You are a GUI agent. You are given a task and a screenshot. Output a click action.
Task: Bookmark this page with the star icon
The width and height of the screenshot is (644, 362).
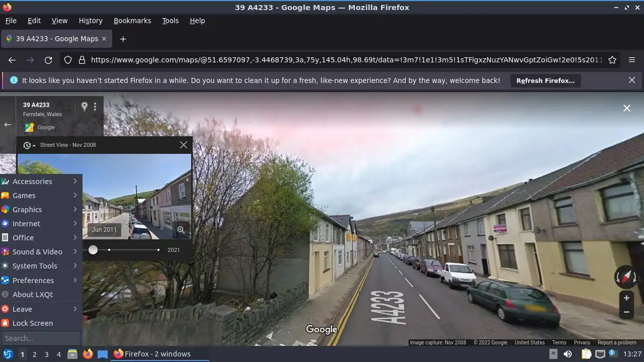612,60
